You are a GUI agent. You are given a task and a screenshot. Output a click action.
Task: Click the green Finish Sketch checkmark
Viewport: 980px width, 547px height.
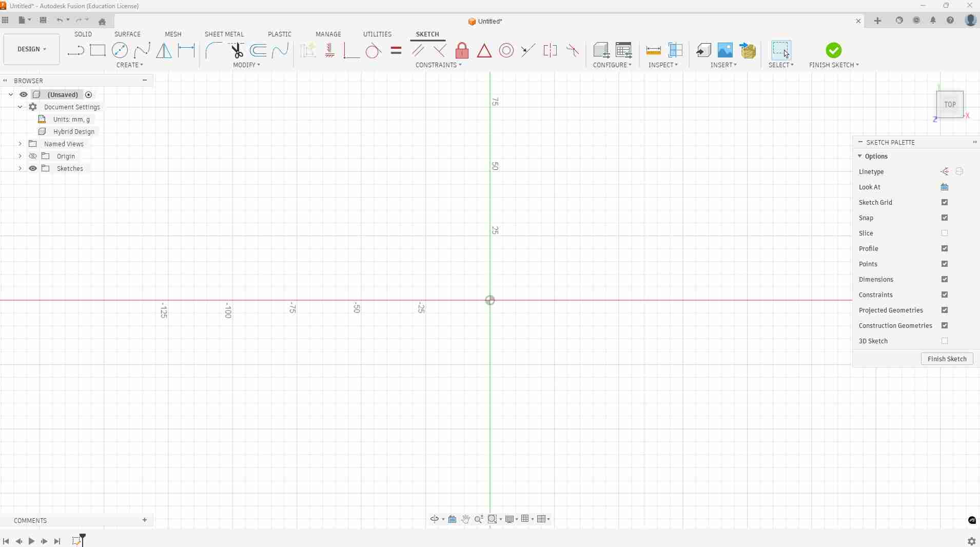point(834,50)
